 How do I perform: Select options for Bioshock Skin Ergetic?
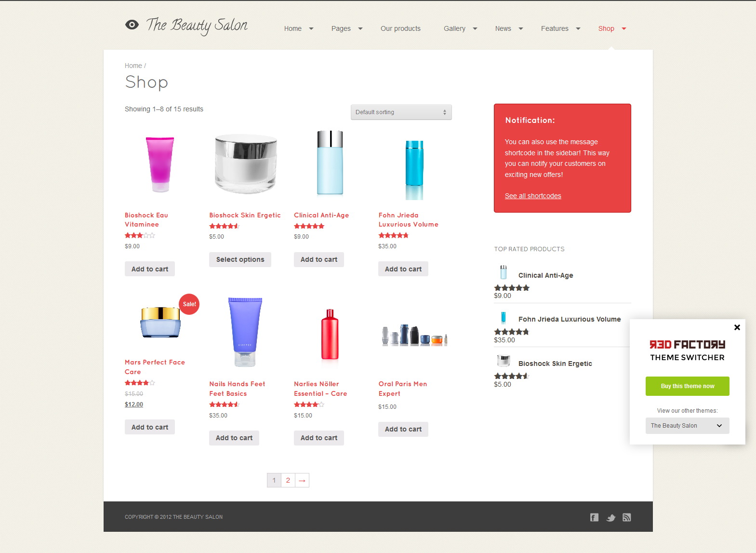[240, 259]
